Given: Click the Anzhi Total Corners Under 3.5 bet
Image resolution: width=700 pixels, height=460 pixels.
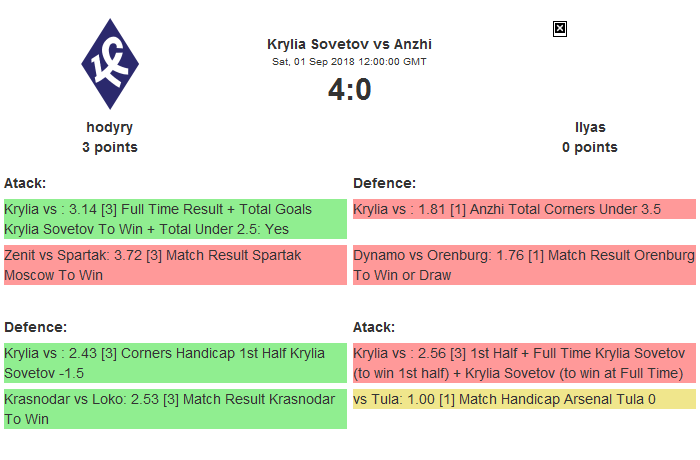Looking at the screenshot, I should pyautogui.click(x=523, y=209).
